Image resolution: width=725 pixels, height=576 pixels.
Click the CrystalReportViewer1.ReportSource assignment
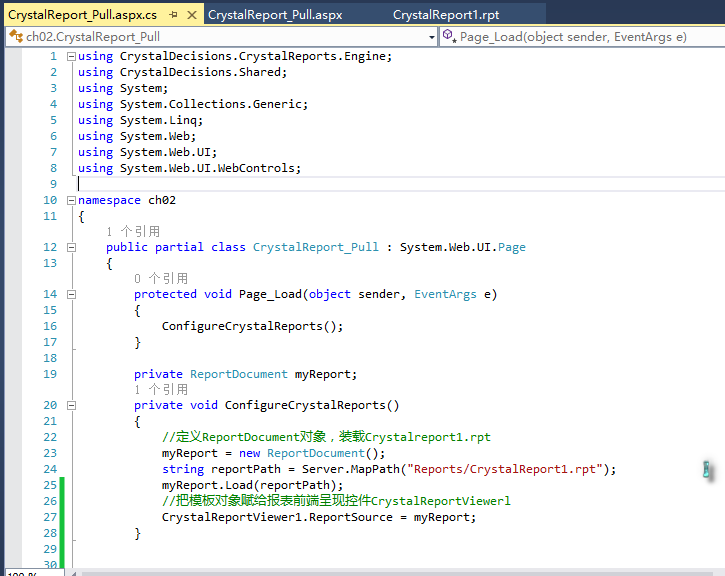pos(319,517)
